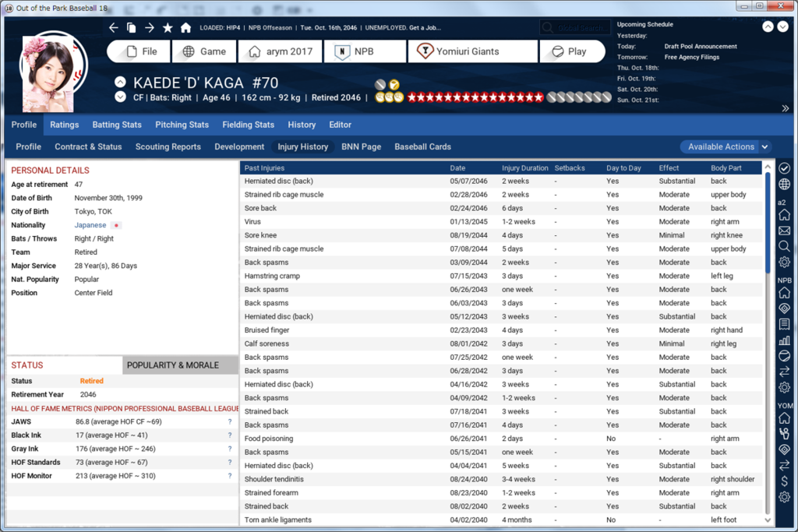Image resolution: width=798 pixels, height=532 pixels.
Task: Open the NPB section home icon
Action: coord(784,293)
